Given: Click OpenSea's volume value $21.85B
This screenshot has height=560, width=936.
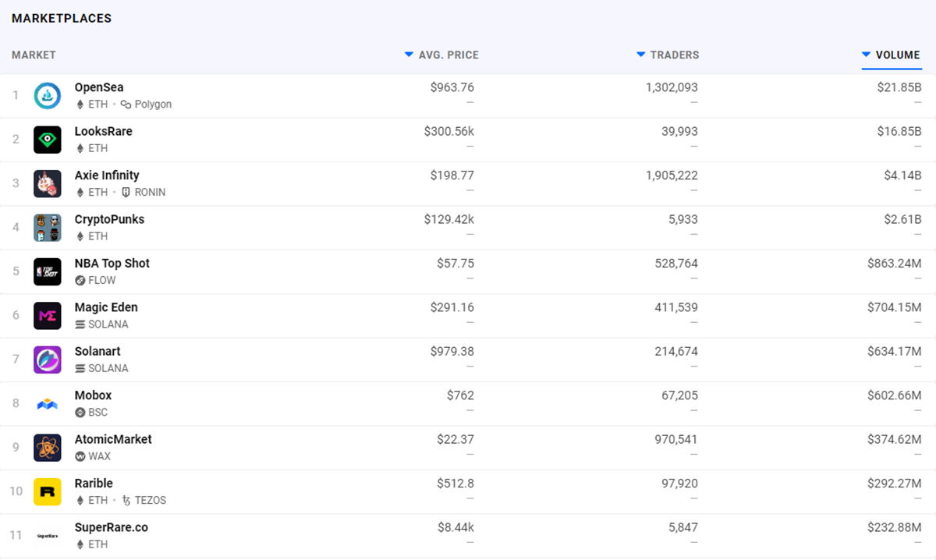Looking at the screenshot, I should (x=899, y=87).
